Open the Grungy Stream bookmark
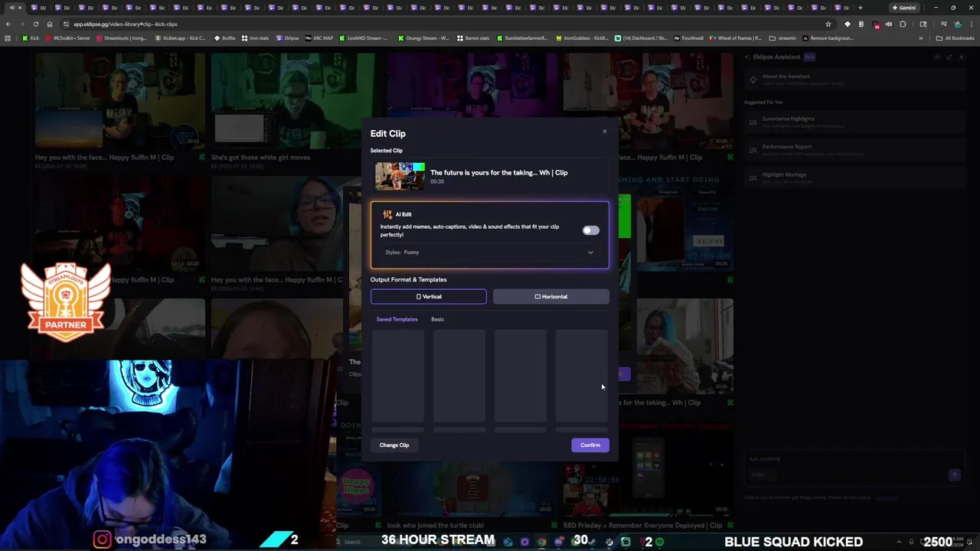This screenshot has width=980, height=551. click(x=423, y=38)
